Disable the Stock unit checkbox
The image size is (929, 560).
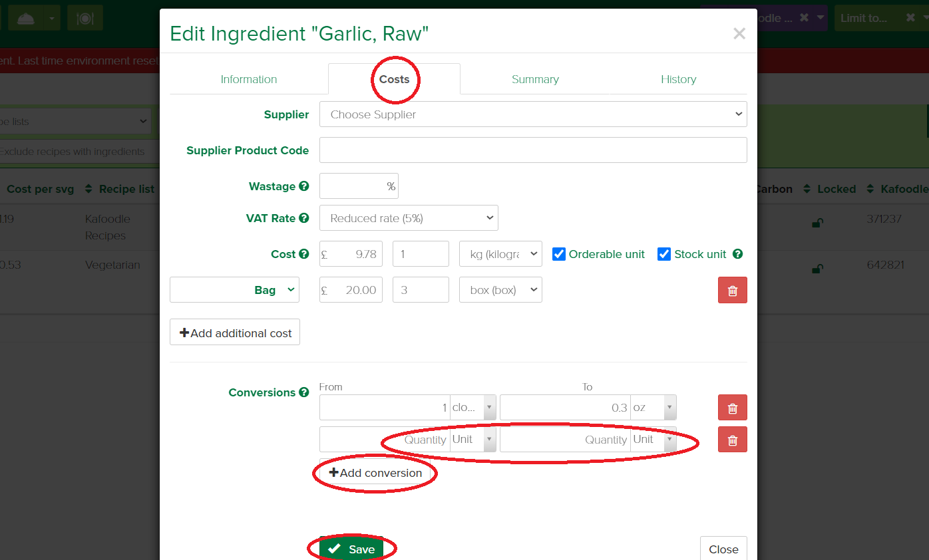[663, 253]
